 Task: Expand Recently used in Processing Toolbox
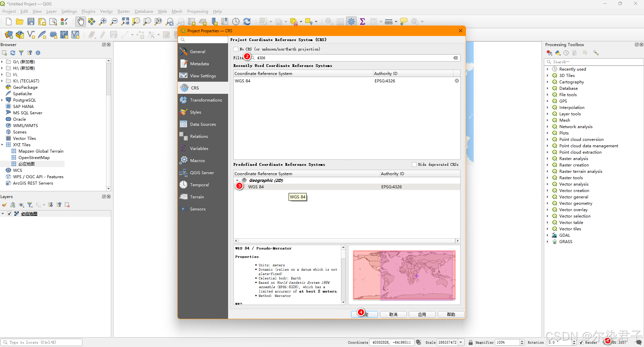[x=548, y=69]
